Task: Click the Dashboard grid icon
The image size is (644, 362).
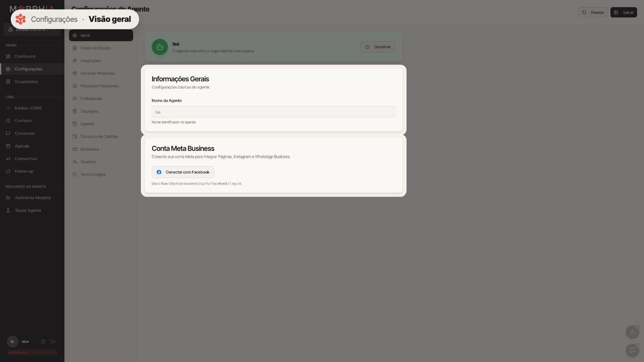Action: coord(8,56)
